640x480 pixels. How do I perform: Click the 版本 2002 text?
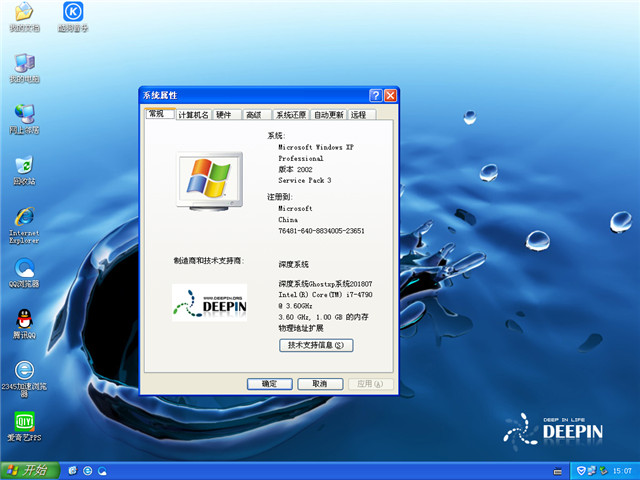click(x=296, y=169)
